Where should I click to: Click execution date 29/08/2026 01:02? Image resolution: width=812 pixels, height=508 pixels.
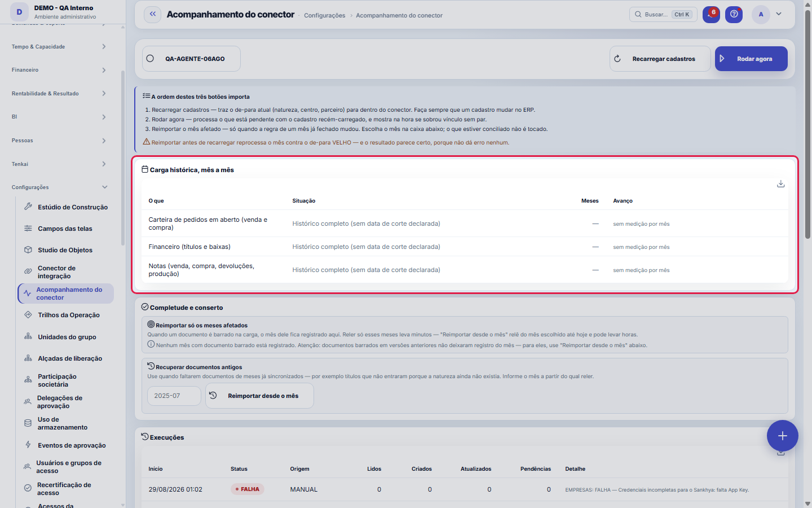click(175, 489)
